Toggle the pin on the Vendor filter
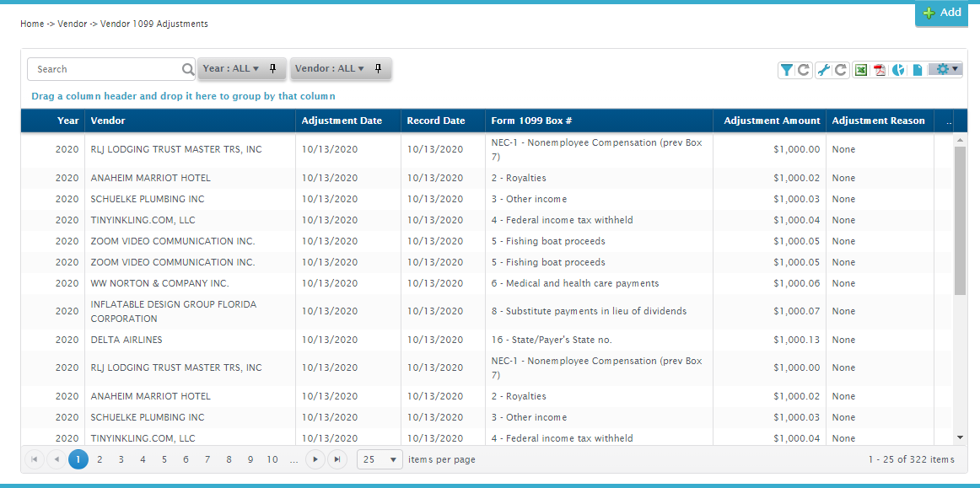This screenshot has height=488, width=980. 378,69
